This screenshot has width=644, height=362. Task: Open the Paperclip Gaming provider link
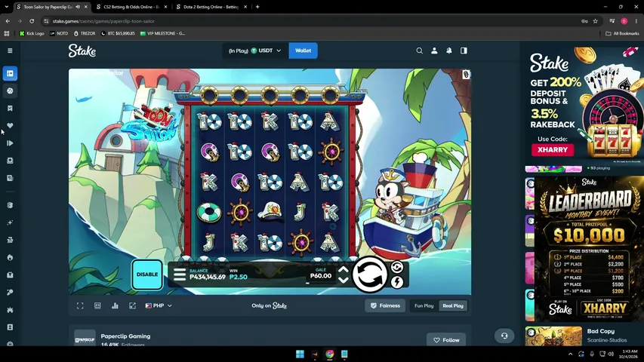pyautogui.click(x=125, y=336)
